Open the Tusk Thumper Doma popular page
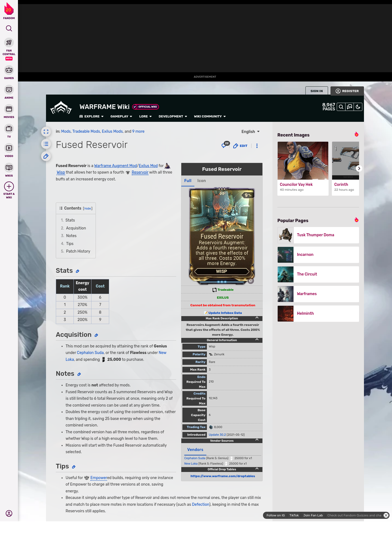 click(x=318, y=235)
